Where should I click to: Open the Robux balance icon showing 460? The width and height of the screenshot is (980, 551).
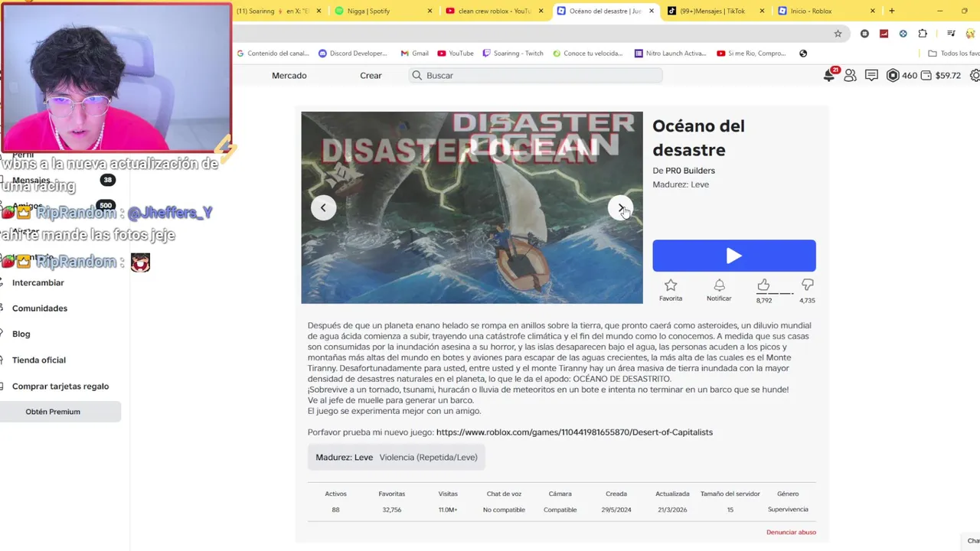click(x=893, y=75)
